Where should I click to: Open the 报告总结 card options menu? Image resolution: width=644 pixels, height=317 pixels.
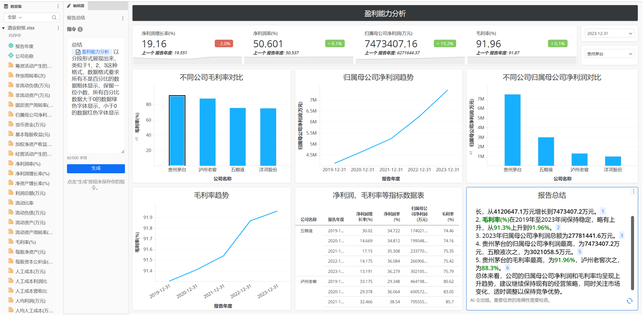[x=634, y=191]
